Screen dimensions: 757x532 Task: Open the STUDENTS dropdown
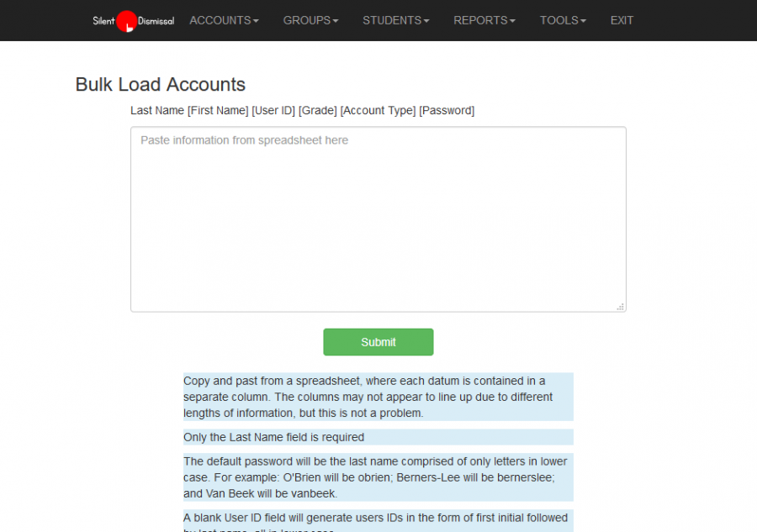coord(396,21)
